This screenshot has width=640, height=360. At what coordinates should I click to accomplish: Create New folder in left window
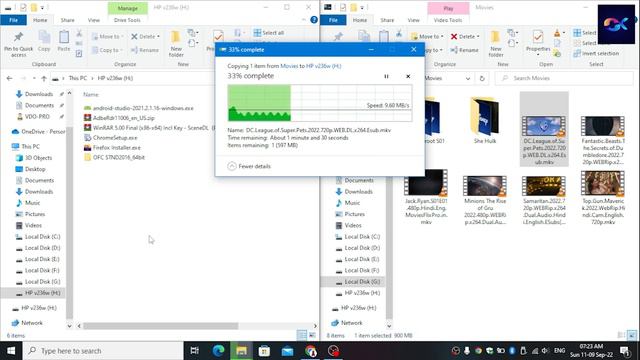click(176, 44)
